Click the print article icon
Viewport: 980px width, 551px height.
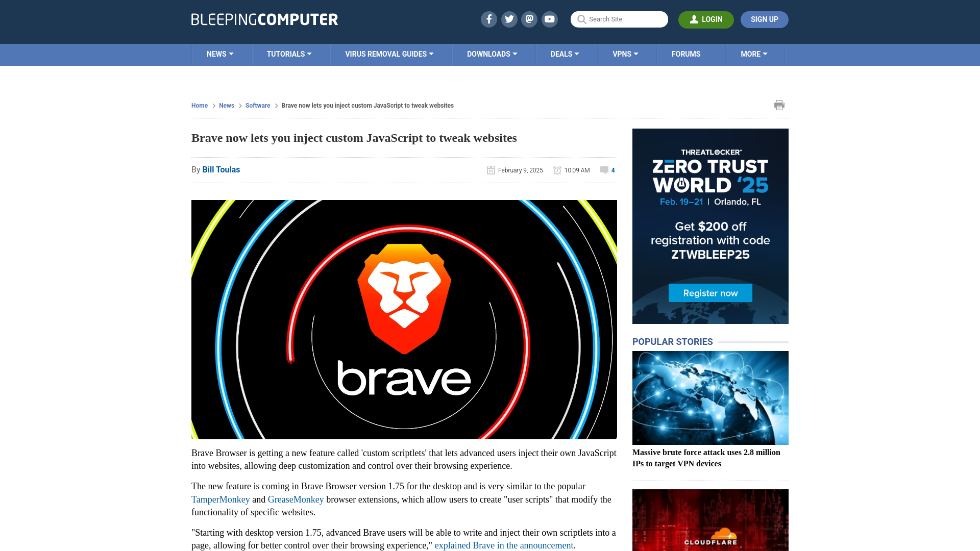(x=779, y=104)
